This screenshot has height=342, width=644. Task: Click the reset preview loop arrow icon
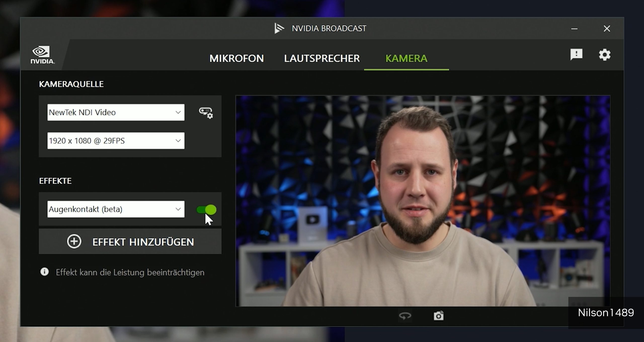(x=405, y=316)
